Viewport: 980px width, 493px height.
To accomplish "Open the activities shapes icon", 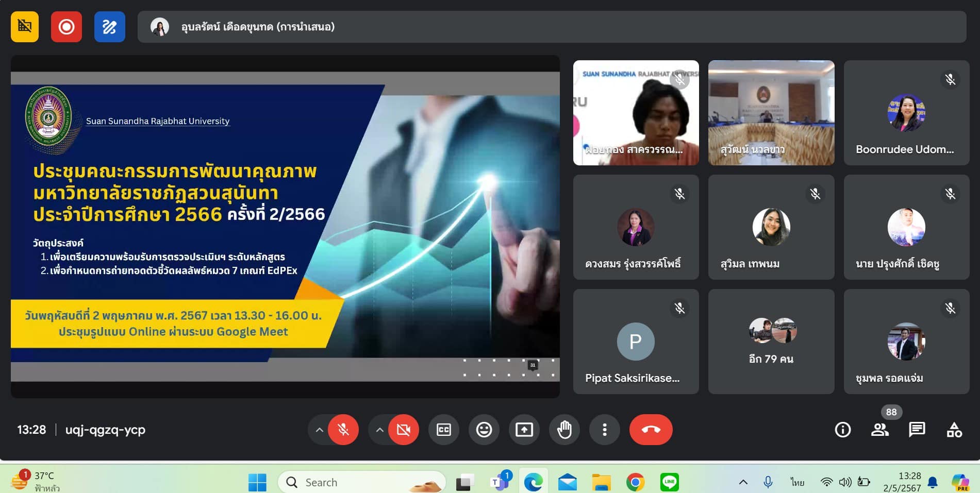I will (954, 430).
